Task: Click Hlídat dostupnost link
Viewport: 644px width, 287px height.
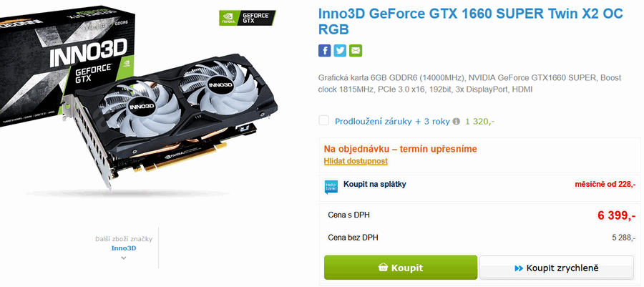Action: point(356,161)
